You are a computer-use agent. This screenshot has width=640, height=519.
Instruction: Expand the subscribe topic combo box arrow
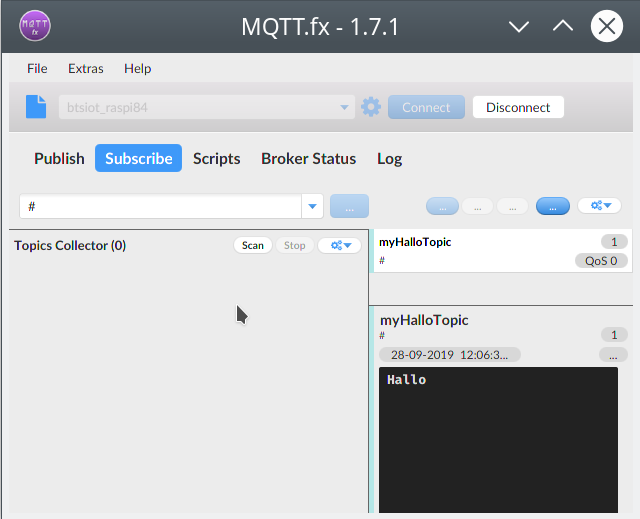[312, 206]
